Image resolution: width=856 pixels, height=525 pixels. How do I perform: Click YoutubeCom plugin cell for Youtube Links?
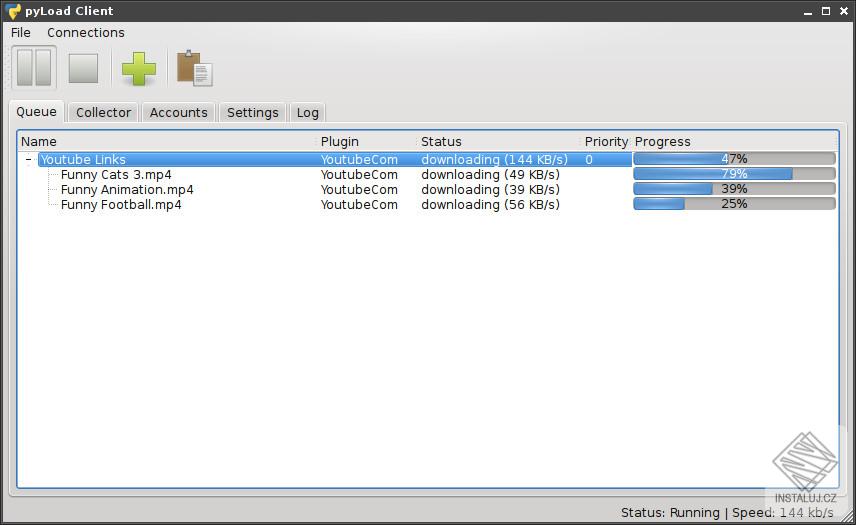click(x=359, y=159)
